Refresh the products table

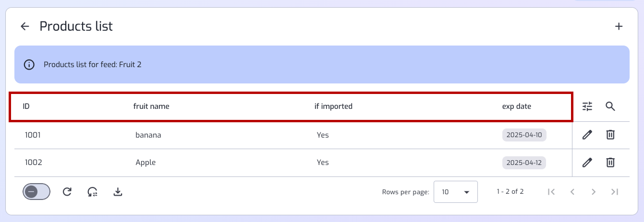(67, 192)
